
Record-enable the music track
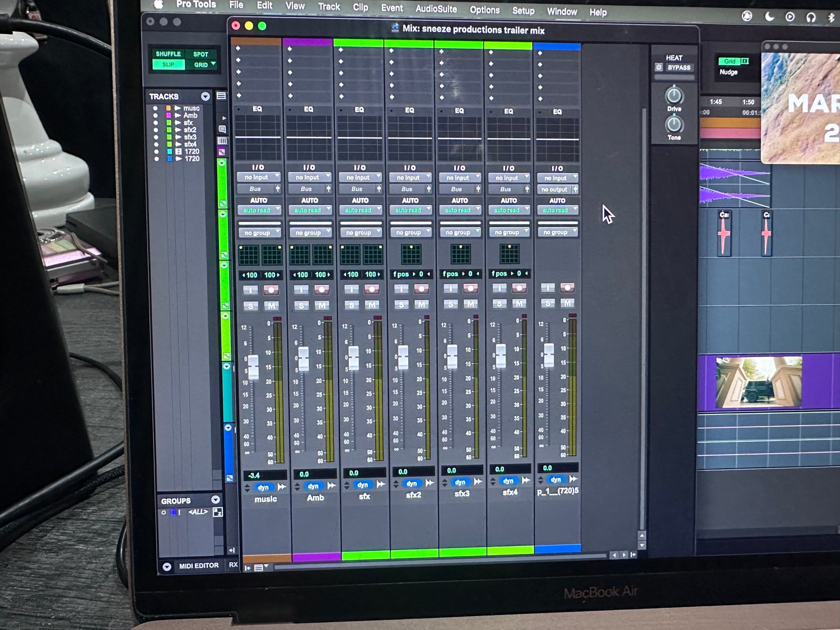click(x=271, y=290)
